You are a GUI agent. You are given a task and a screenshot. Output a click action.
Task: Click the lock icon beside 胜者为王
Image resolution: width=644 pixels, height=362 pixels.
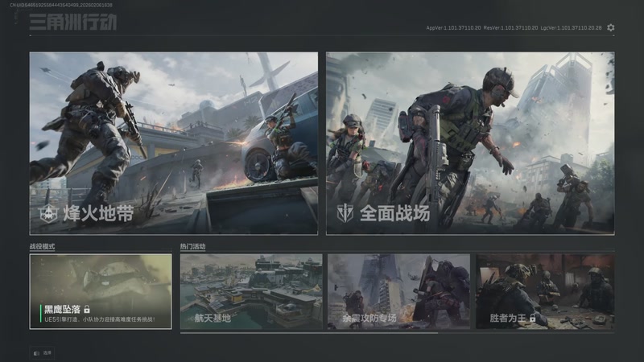click(x=533, y=318)
